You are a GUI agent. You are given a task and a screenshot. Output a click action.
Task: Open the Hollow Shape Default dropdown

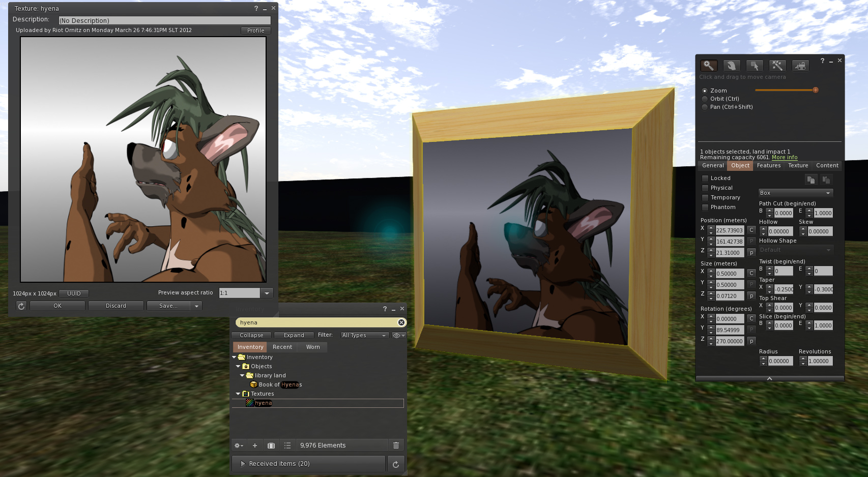click(x=796, y=250)
